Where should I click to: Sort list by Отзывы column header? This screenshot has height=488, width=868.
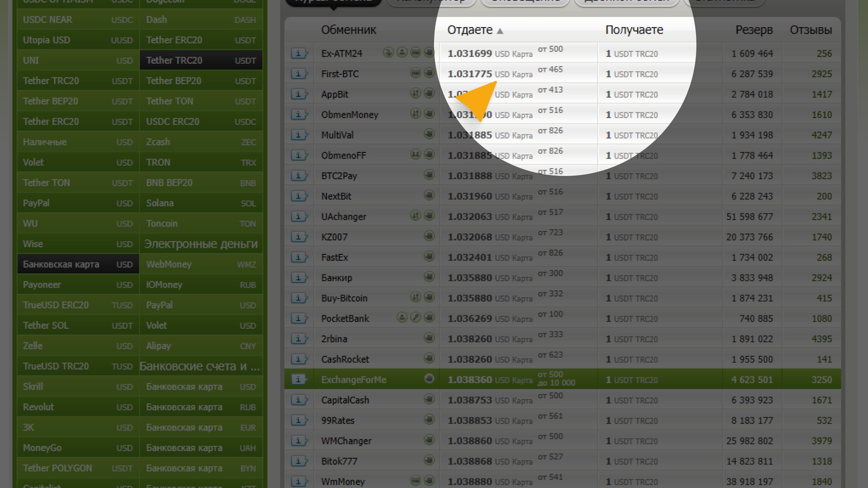[x=810, y=30]
